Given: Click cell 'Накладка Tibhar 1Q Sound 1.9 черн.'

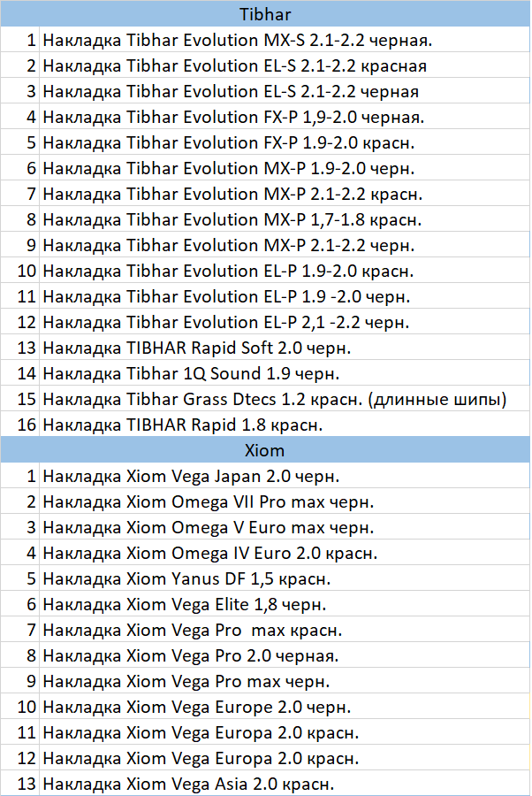Looking at the screenshot, I should click(x=285, y=373).
